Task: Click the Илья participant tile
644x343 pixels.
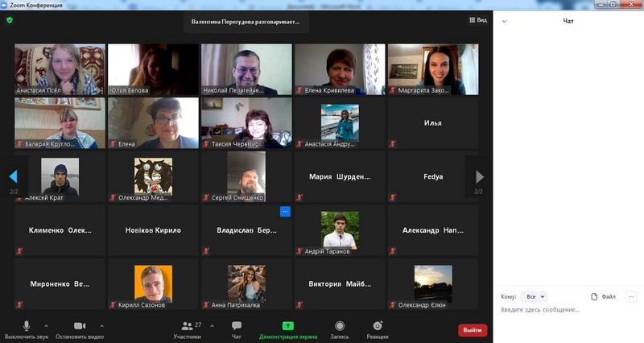Action: [433, 123]
